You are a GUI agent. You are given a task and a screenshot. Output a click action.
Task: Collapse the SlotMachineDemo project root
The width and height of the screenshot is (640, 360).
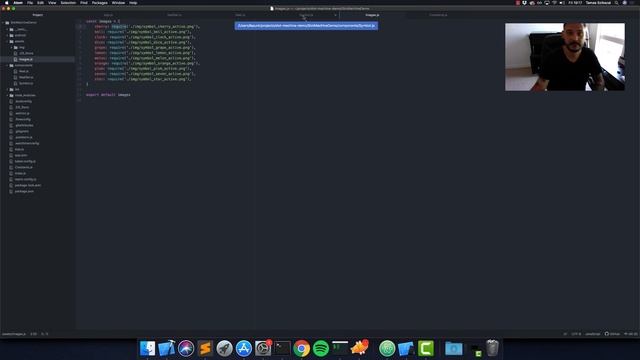[x=3, y=23]
